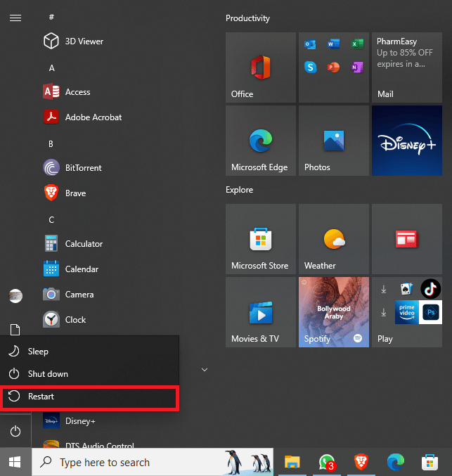452x476 pixels.
Task: Open Outlook from the Office group tile
Action: [310, 44]
